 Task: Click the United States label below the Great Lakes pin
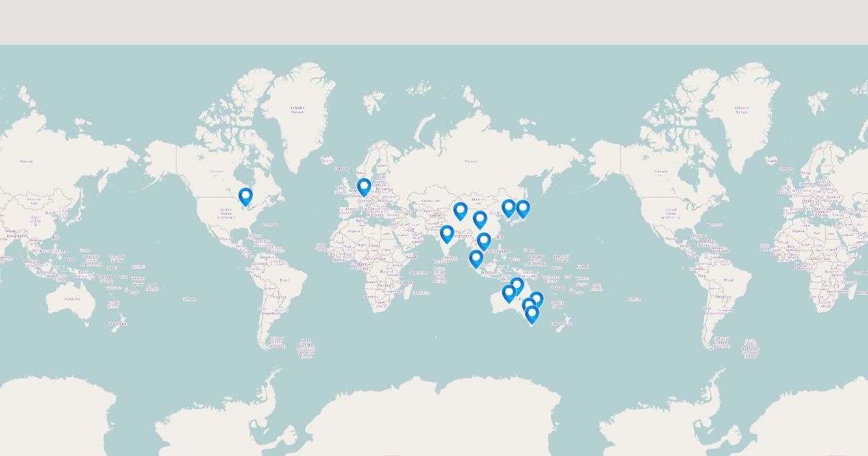(226, 215)
